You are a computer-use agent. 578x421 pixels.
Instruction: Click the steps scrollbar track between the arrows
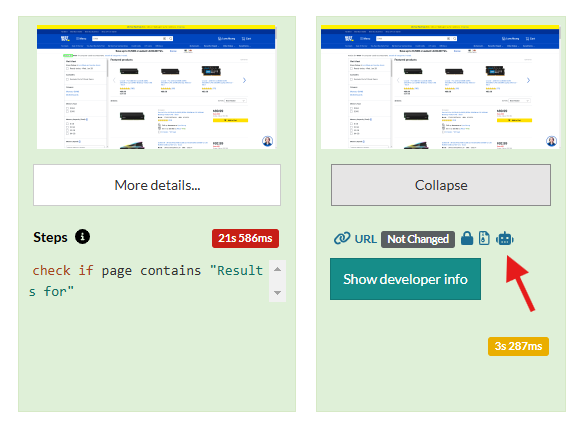pyautogui.click(x=278, y=281)
